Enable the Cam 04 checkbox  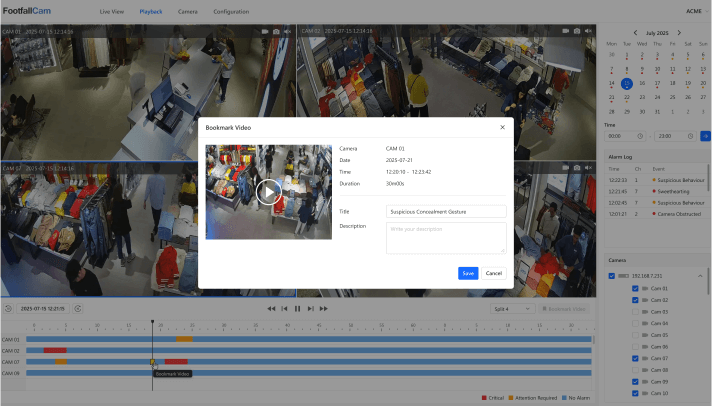tap(635, 323)
